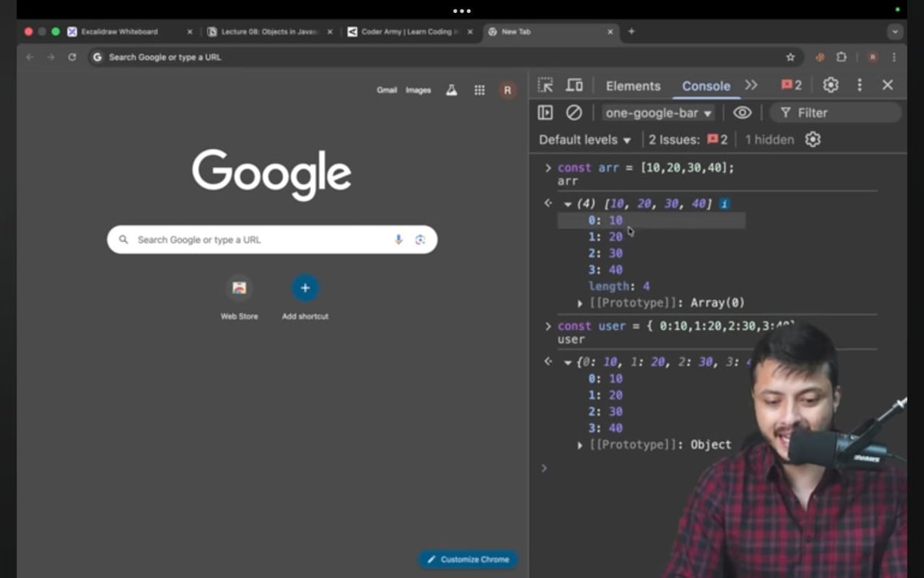The image size is (924, 578).
Task: Collapse the {0: 10, 1: 20...} object
Action: (x=567, y=362)
